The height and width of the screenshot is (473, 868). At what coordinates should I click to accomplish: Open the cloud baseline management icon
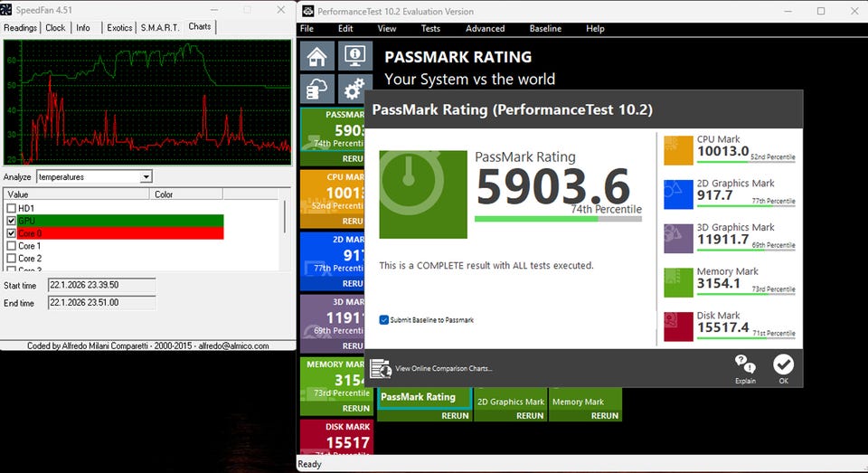(317, 89)
